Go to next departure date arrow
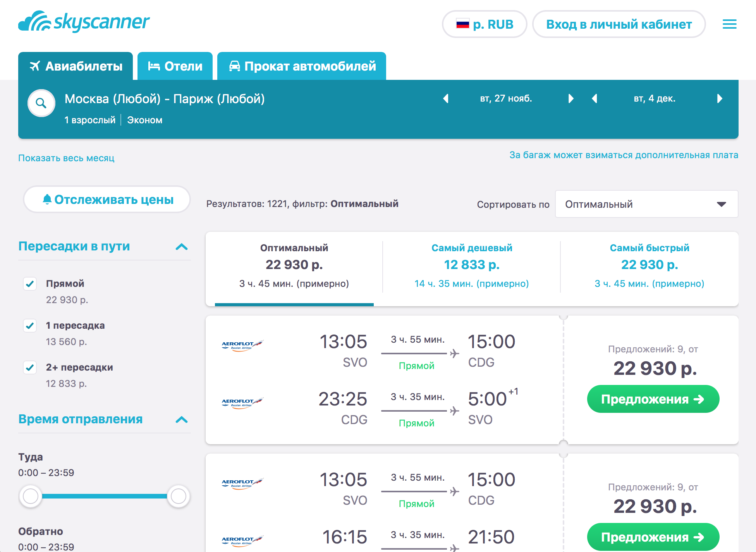756x552 pixels. (x=570, y=98)
